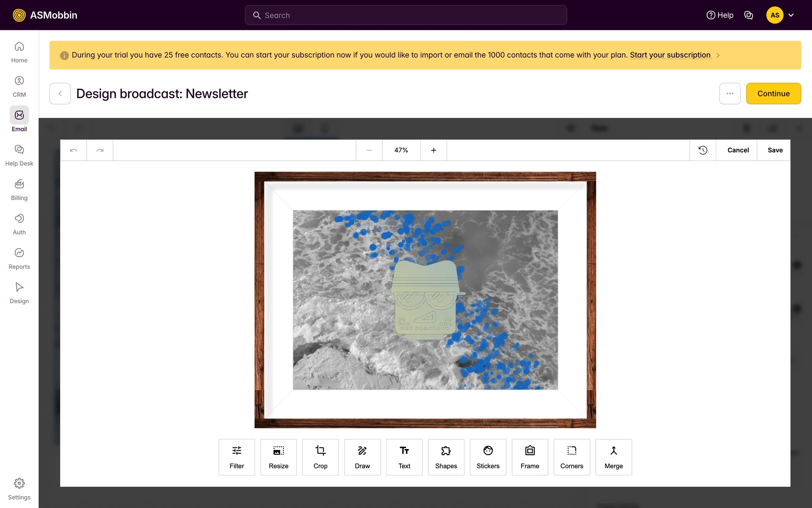812x508 pixels.
Task: Open the Resize tool
Action: pyautogui.click(x=278, y=457)
